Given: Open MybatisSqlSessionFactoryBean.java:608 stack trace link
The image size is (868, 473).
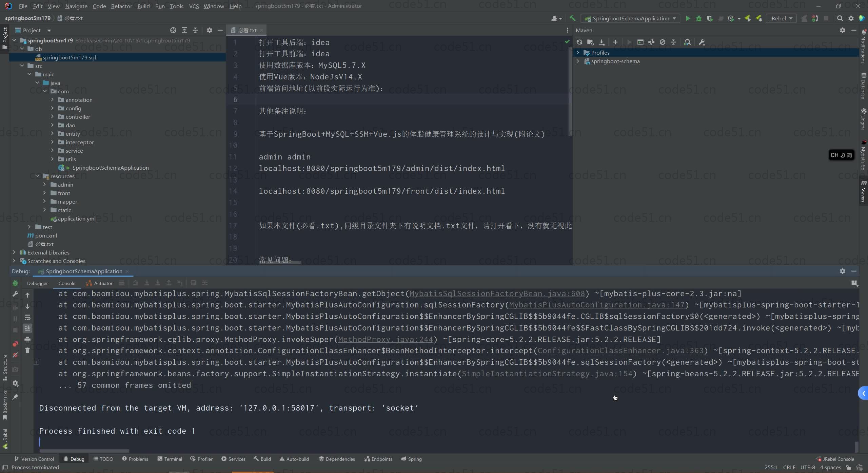Looking at the screenshot, I should pyautogui.click(x=497, y=294).
